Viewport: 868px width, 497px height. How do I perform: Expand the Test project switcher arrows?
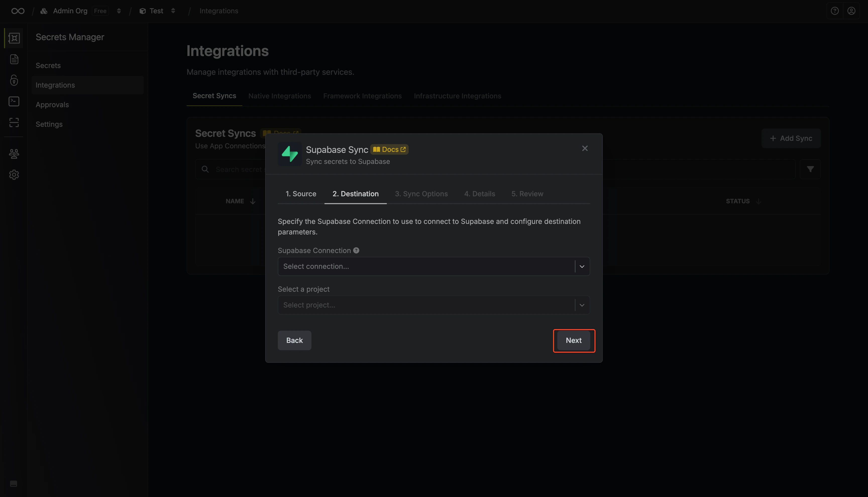(x=173, y=11)
